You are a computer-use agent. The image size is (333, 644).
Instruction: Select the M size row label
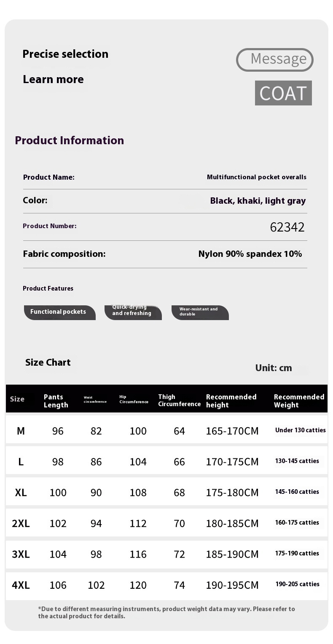pyautogui.click(x=21, y=431)
